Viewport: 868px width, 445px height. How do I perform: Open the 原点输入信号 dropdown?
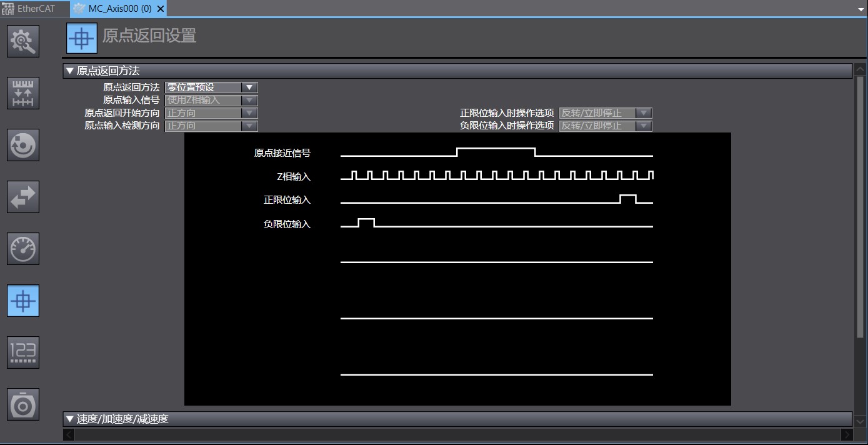[250, 100]
